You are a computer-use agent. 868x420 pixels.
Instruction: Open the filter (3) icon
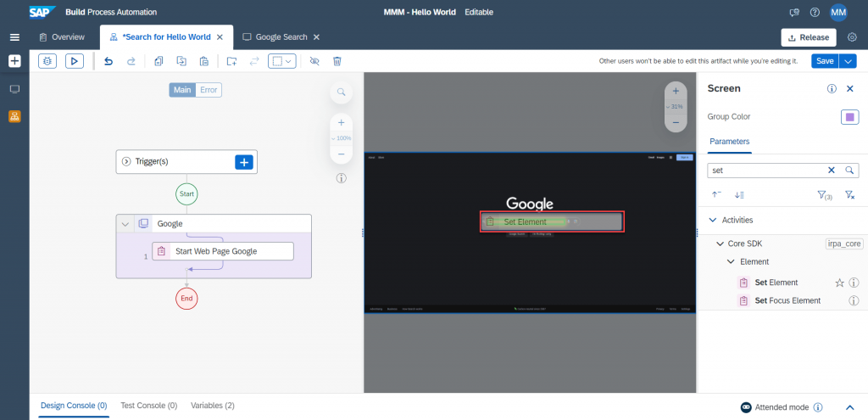[824, 195]
